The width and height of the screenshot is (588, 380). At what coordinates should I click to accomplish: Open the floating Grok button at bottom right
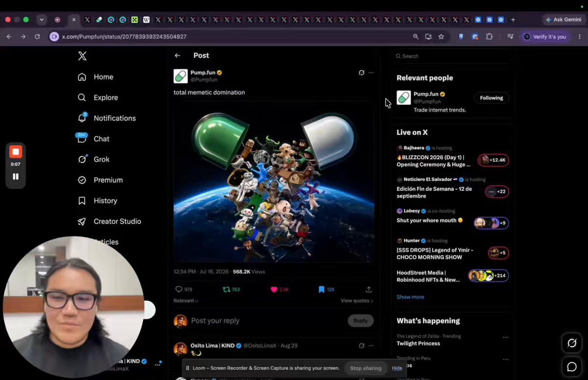(x=572, y=343)
